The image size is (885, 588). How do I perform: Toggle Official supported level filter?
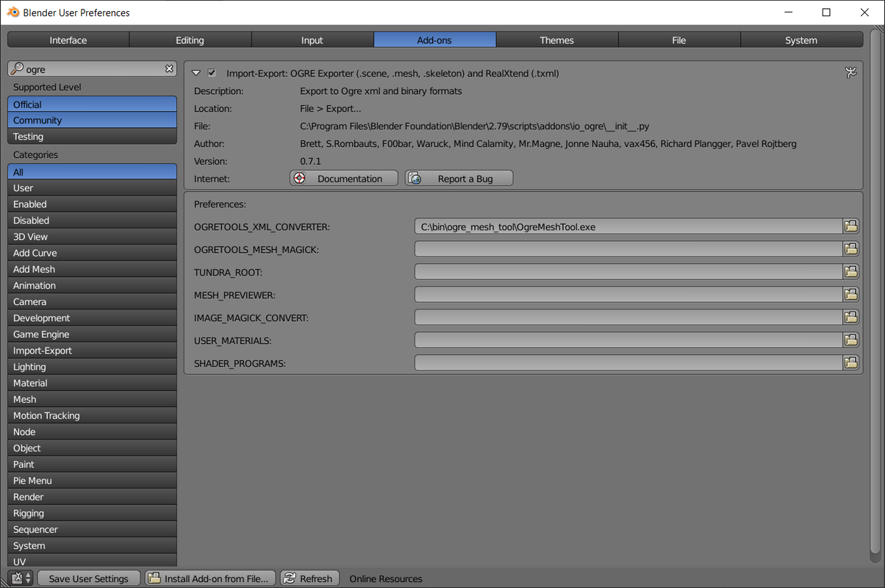click(93, 104)
